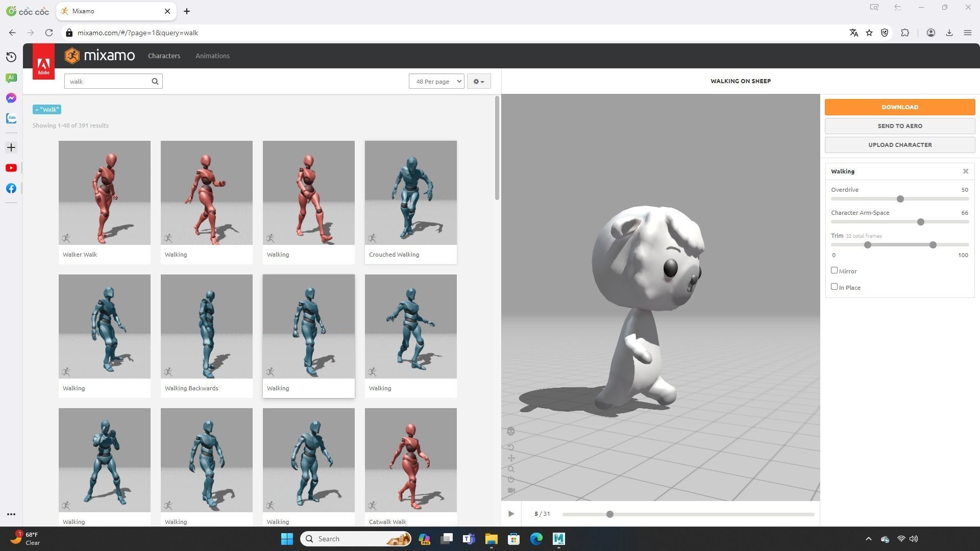Open the browser extensions puzzle icon

[905, 33]
